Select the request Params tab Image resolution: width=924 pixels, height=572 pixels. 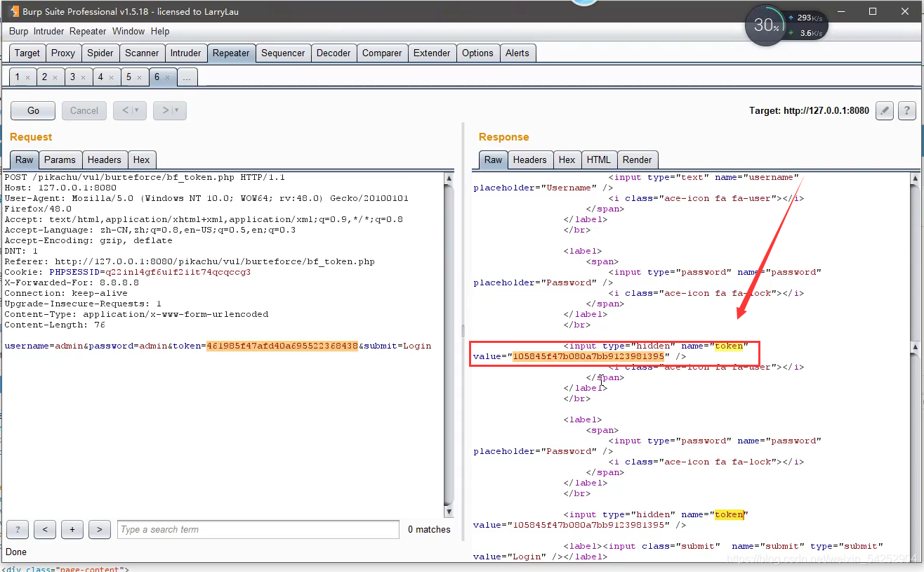pos(60,160)
